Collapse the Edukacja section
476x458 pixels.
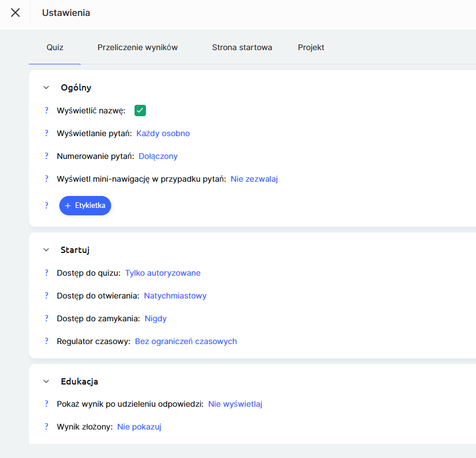pos(47,382)
